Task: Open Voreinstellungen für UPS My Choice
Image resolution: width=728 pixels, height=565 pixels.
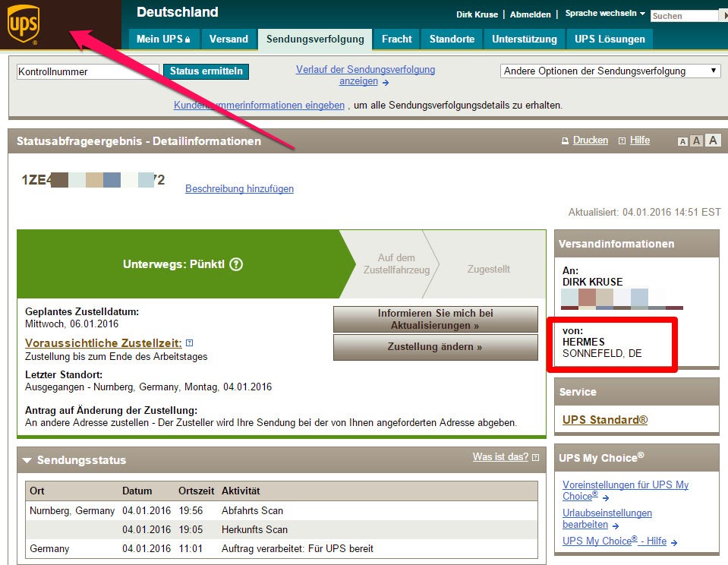Action: pos(626,490)
